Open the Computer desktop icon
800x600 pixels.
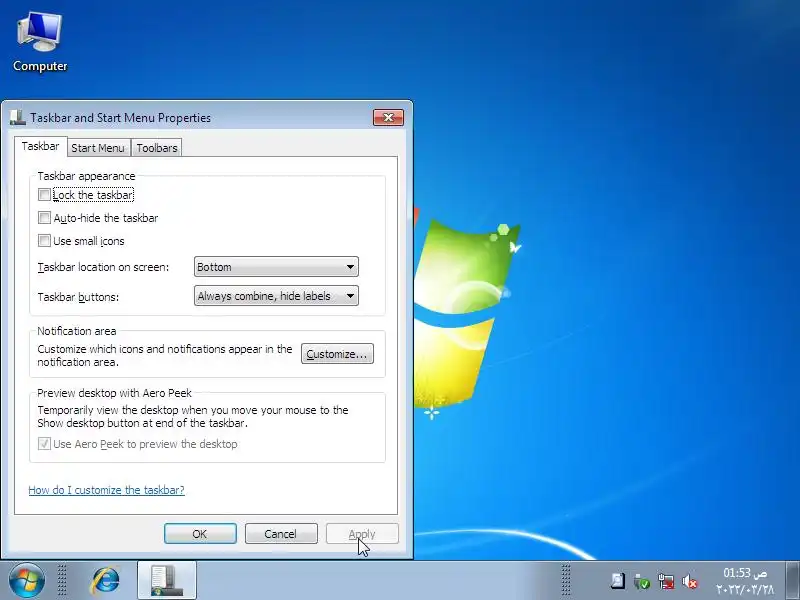tap(40, 43)
